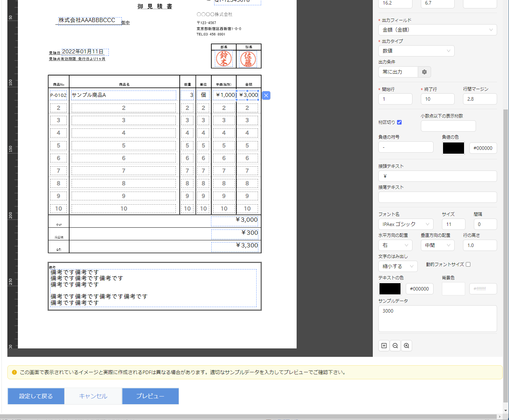Screen dimensions: 509x420
Task: Open the フォント名 dropdown
Action: click(406, 224)
